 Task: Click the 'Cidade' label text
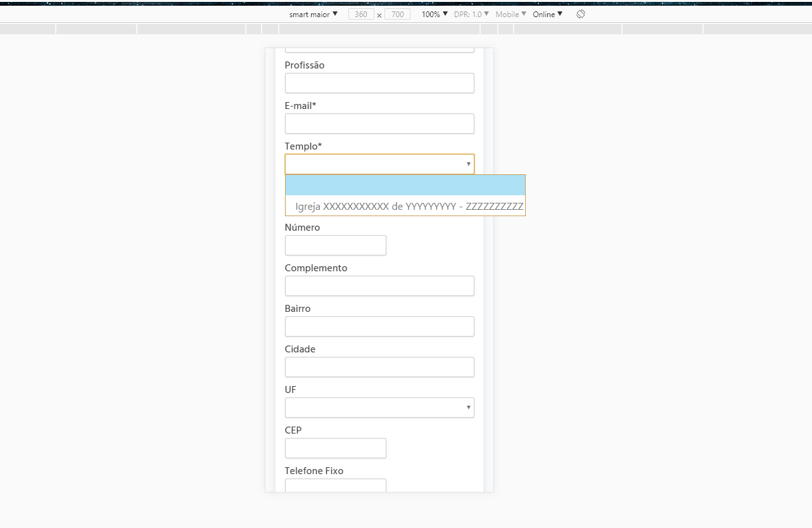300,349
